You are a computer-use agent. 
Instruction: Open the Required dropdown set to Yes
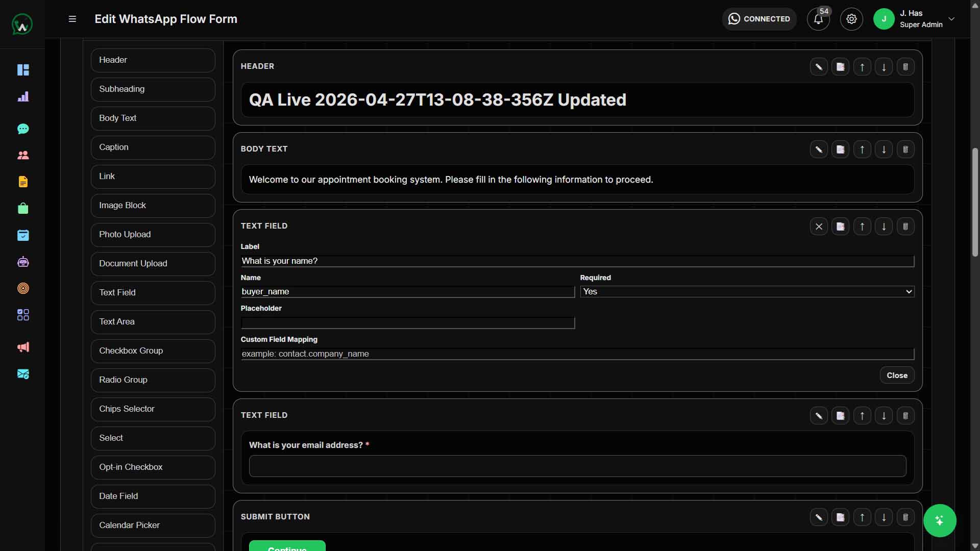747,291
